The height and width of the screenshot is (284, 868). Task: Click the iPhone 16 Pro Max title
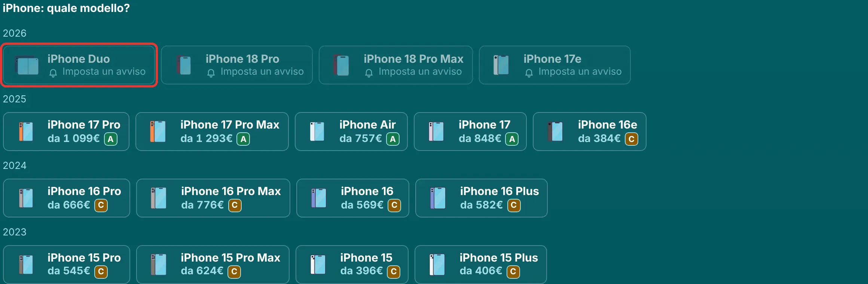click(x=231, y=191)
